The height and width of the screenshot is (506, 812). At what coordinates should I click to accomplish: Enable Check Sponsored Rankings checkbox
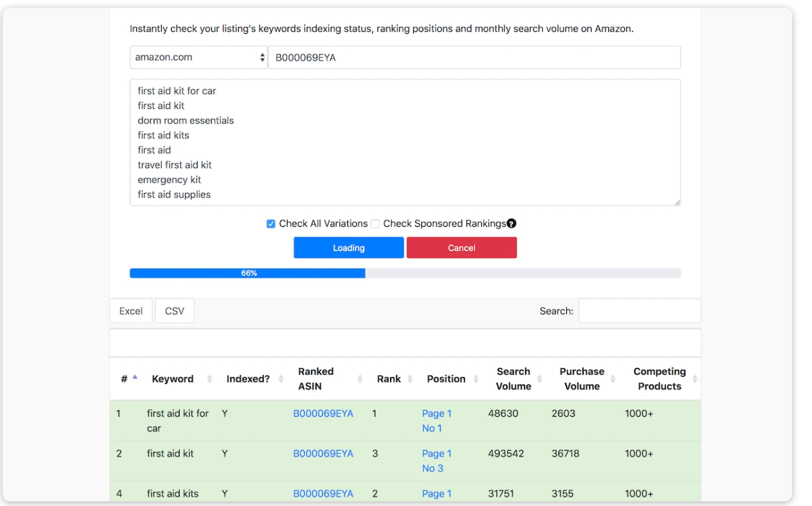[375, 224]
